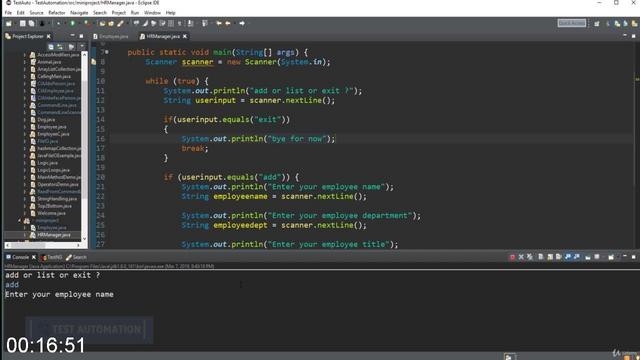The height and width of the screenshot is (360, 640).
Task: Toggle Show Console on Standard Out change
Action: [567, 257]
